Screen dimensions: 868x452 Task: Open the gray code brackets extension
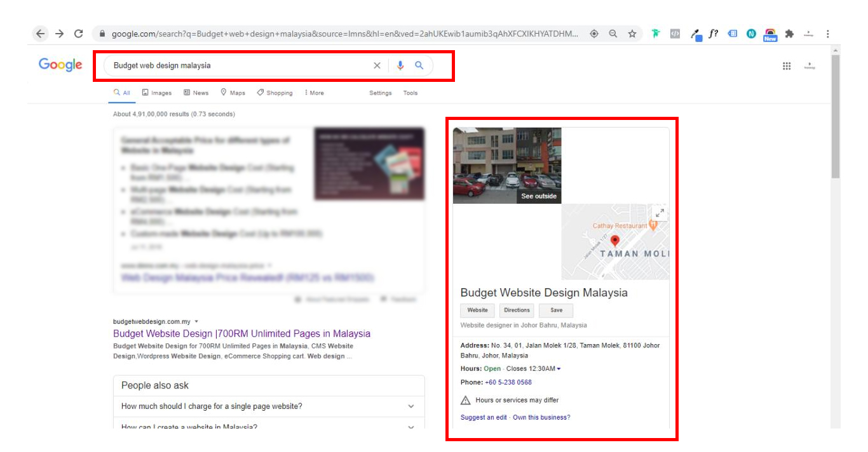coord(675,34)
